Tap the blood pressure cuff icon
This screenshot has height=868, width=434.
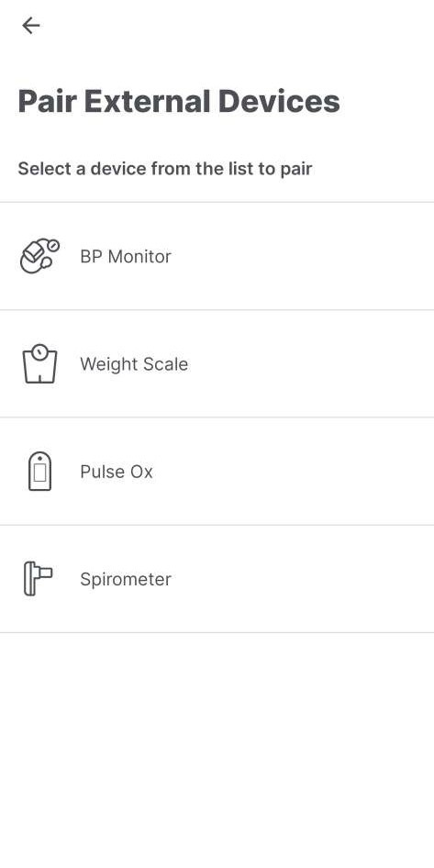[39, 256]
